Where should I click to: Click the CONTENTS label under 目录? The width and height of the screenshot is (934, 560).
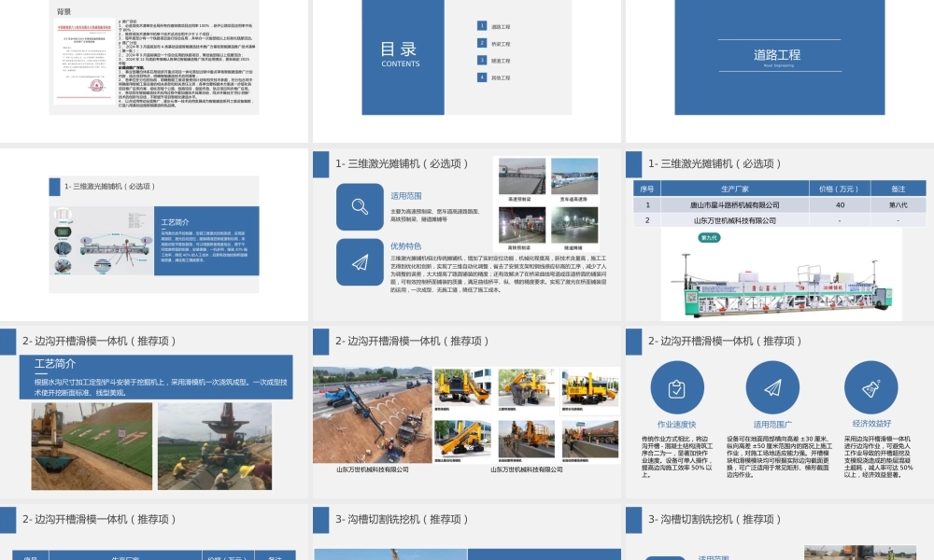pyautogui.click(x=401, y=63)
